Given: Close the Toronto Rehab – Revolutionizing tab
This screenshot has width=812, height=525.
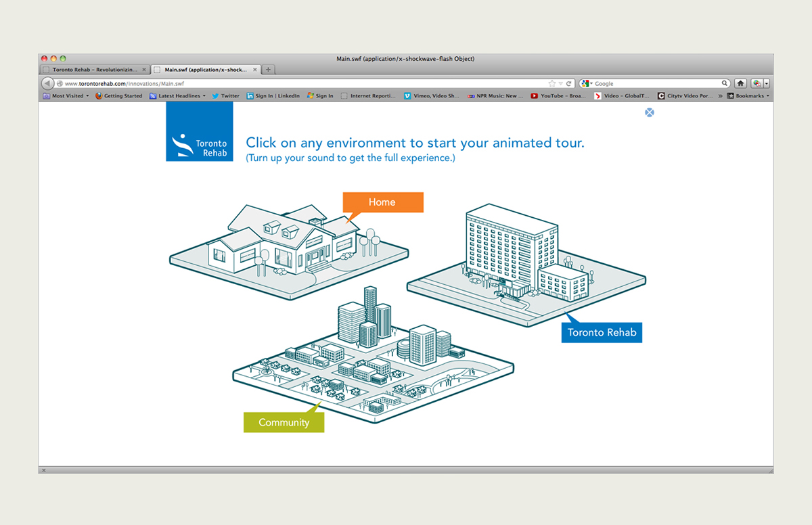Looking at the screenshot, I should 144,69.
